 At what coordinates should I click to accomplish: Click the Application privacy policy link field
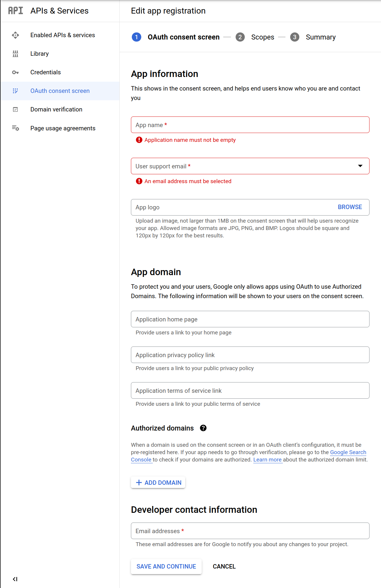click(250, 355)
